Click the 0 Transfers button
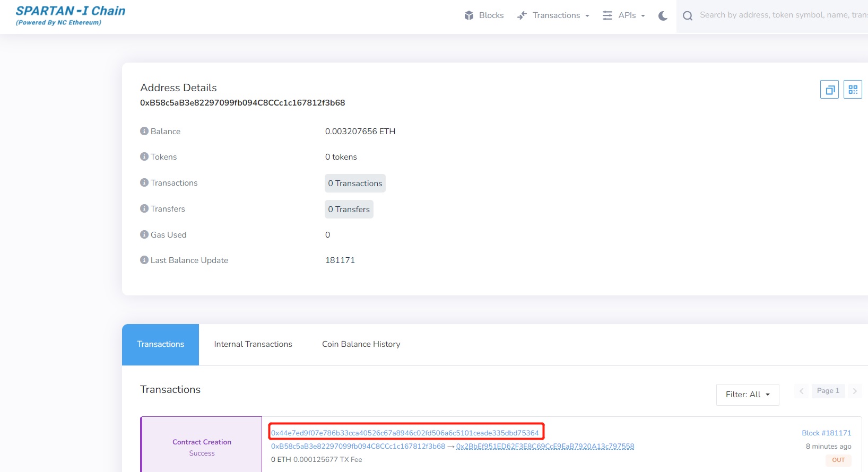This screenshot has width=868, height=472. click(x=349, y=209)
